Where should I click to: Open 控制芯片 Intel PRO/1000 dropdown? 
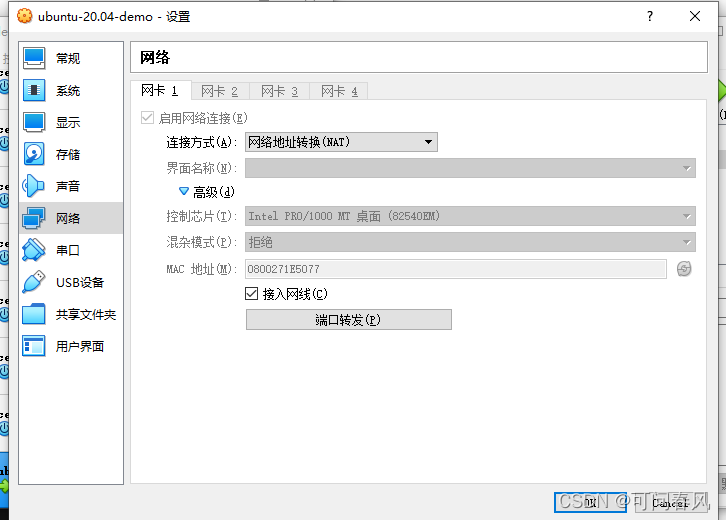tap(470, 216)
